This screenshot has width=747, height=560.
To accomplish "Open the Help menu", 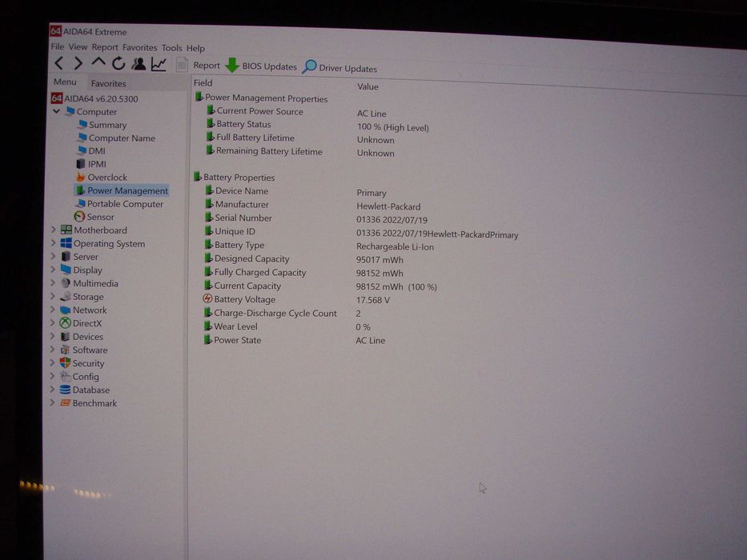I will pyautogui.click(x=195, y=48).
